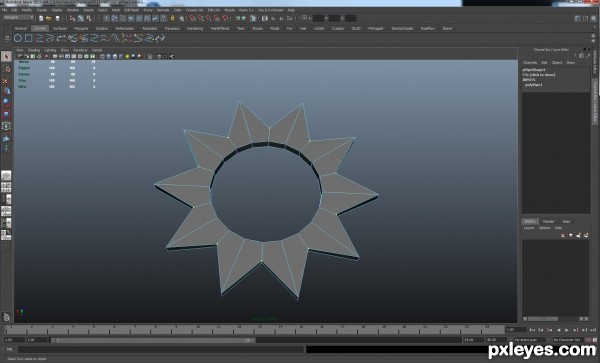
Task: Click the MEL command line input
Action: click(161, 349)
